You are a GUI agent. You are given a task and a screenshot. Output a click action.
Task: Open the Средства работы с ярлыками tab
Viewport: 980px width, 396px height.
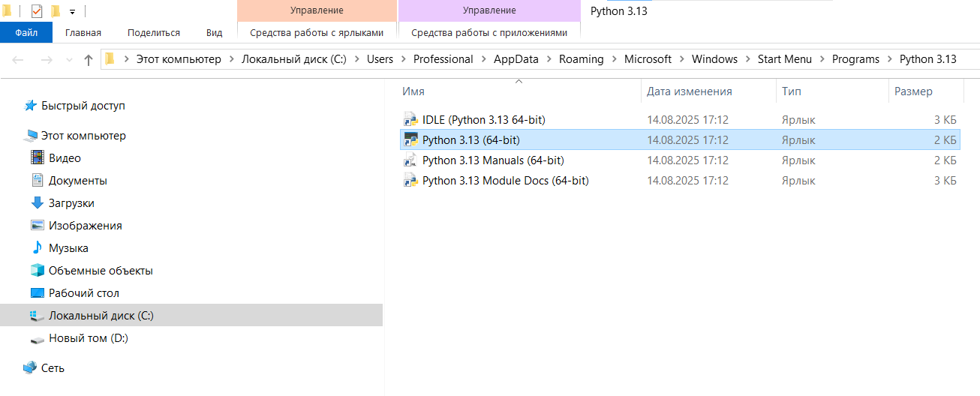point(317,32)
